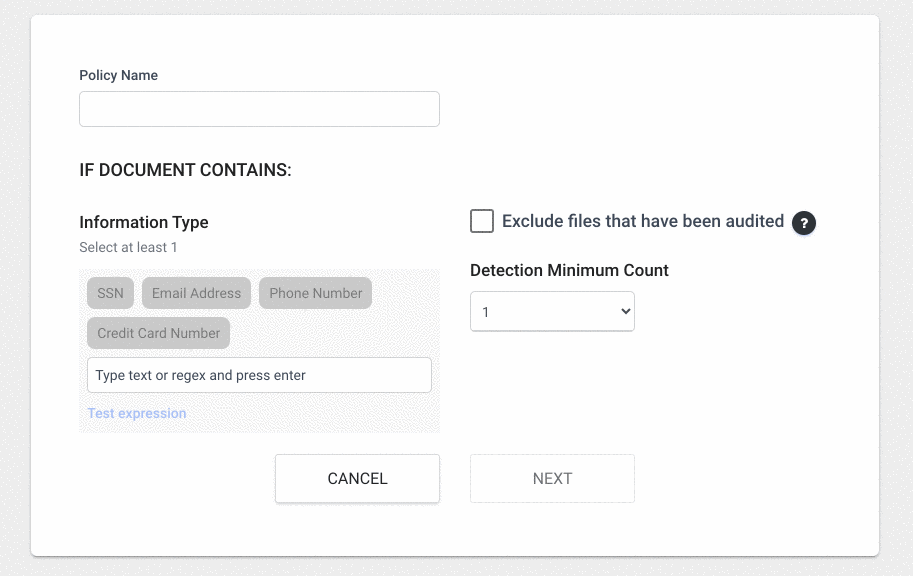Click the Policy Name label
Screen dimensions: 913x576
[x=118, y=75]
